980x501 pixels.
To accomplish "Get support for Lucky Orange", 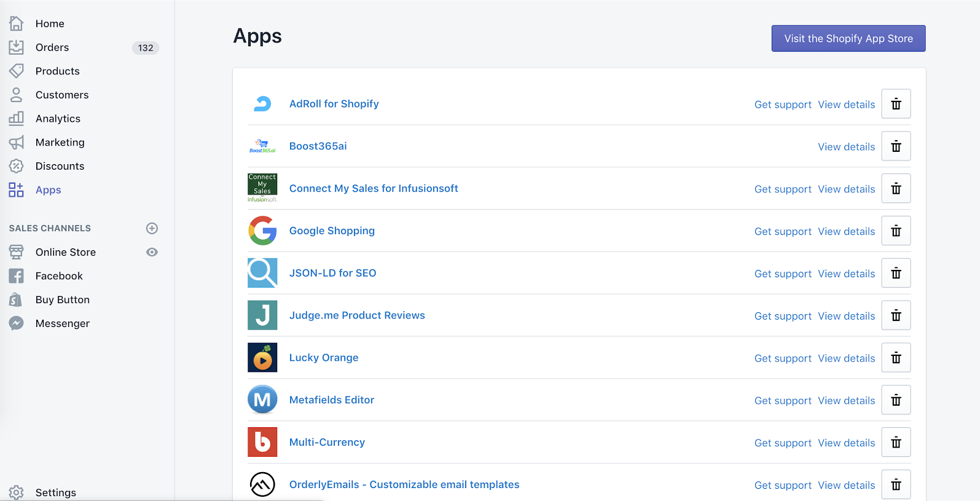I will [x=783, y=358].
